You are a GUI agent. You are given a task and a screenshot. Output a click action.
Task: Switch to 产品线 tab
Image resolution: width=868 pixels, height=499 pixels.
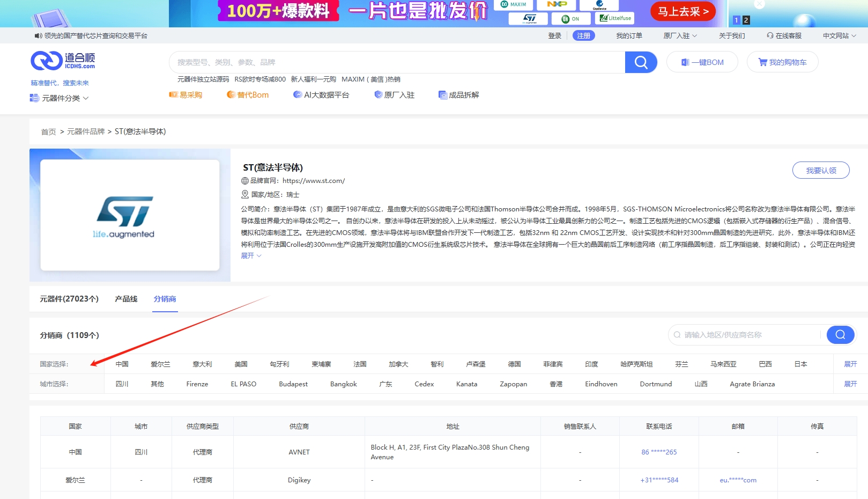click(x=126, y=299)
